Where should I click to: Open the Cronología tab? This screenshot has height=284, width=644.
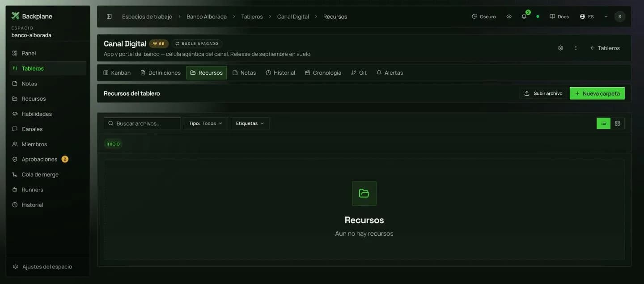(323, 72)
